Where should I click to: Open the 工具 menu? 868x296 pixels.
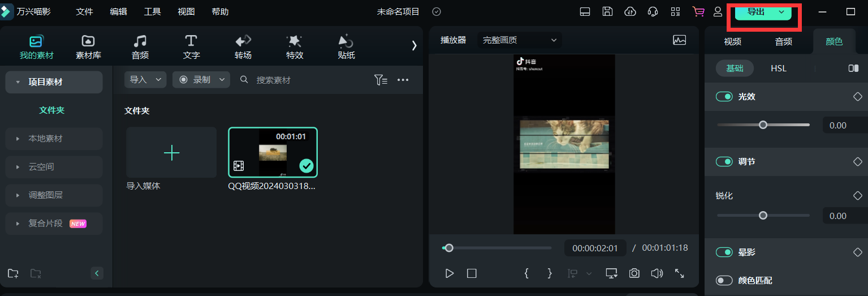152,12
